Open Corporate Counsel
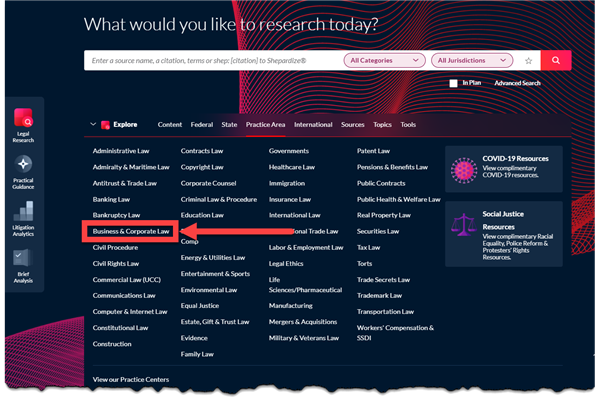This screenshot has width=600, height=406. tap(208, 183)
